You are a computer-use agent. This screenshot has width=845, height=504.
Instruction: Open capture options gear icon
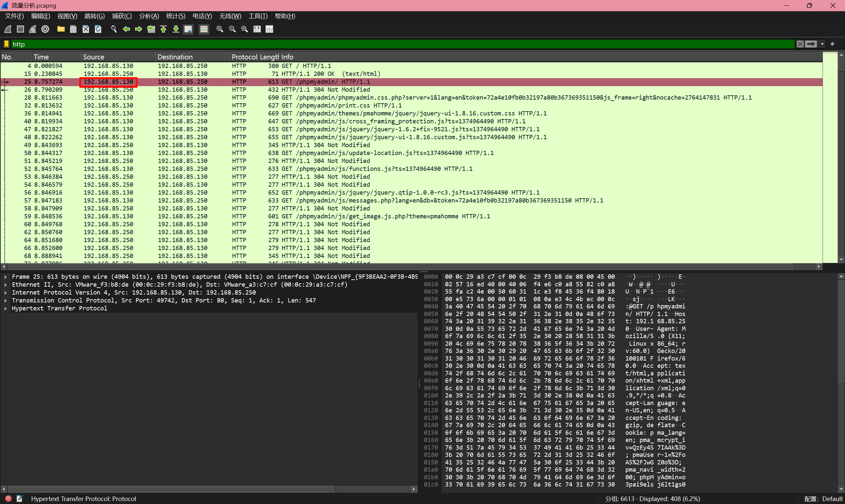[45, 29]
